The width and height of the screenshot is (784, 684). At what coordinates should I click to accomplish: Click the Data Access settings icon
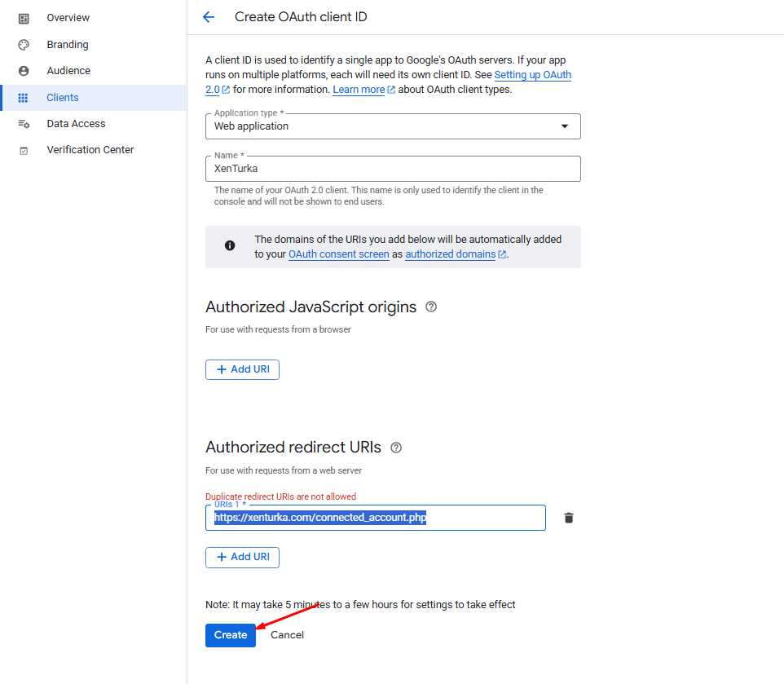24,124
